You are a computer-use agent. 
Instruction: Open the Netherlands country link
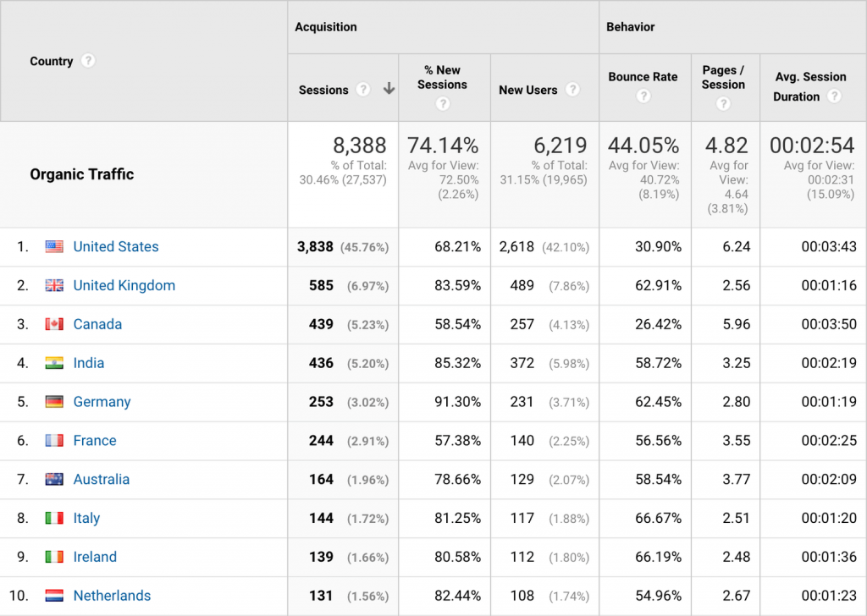click(113, 596)
